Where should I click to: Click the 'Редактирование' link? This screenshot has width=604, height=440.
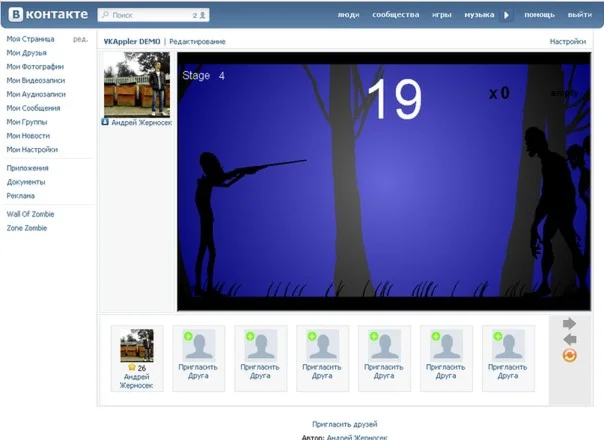pyautogui.click(x=197, y=41)
